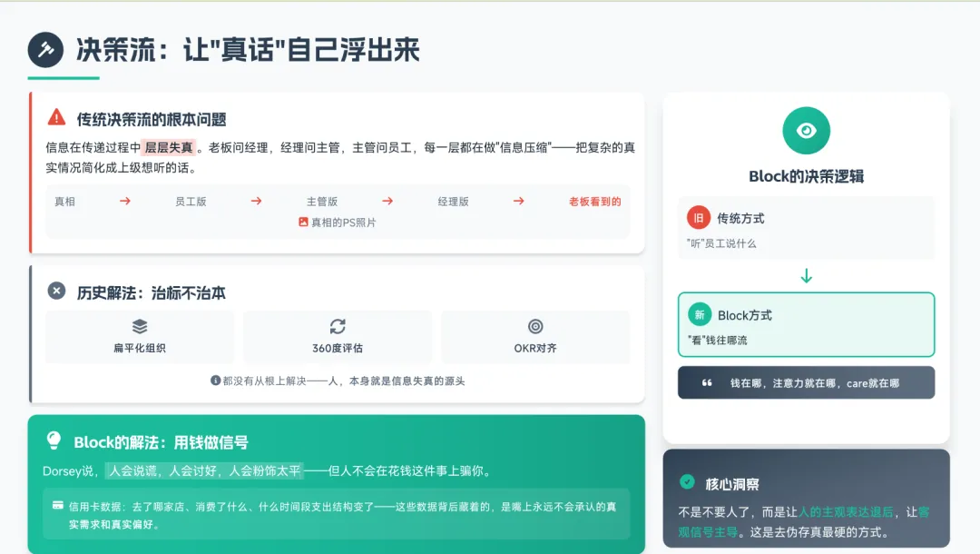
Task: Click the red arrow after 真相
Action: [125, 201]
